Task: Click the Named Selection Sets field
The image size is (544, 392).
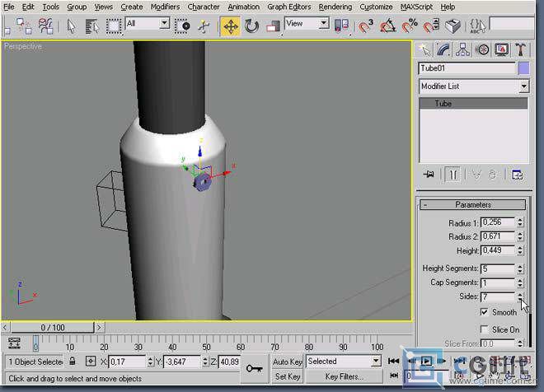Action: coord(511,24)
